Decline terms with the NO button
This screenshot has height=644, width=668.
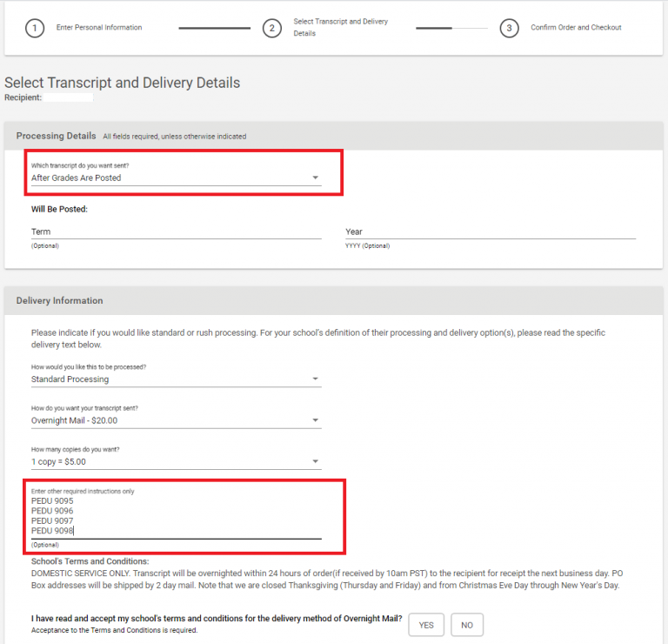467,625
